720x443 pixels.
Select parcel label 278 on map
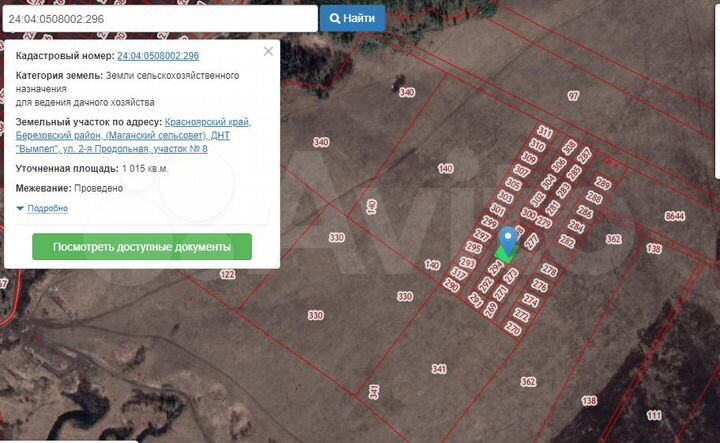(x=549, y=270)
